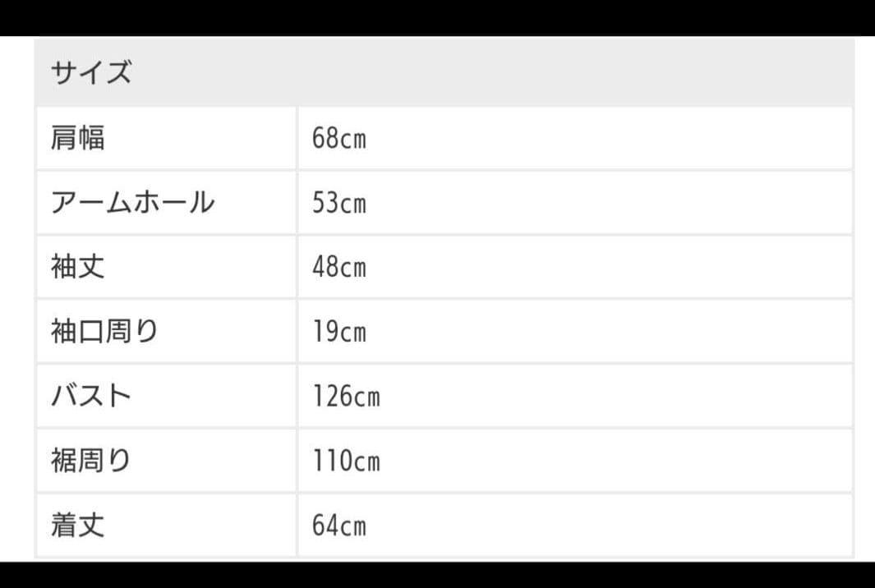
Task: Select the 肩幅 row label
Action: [78, 138]
